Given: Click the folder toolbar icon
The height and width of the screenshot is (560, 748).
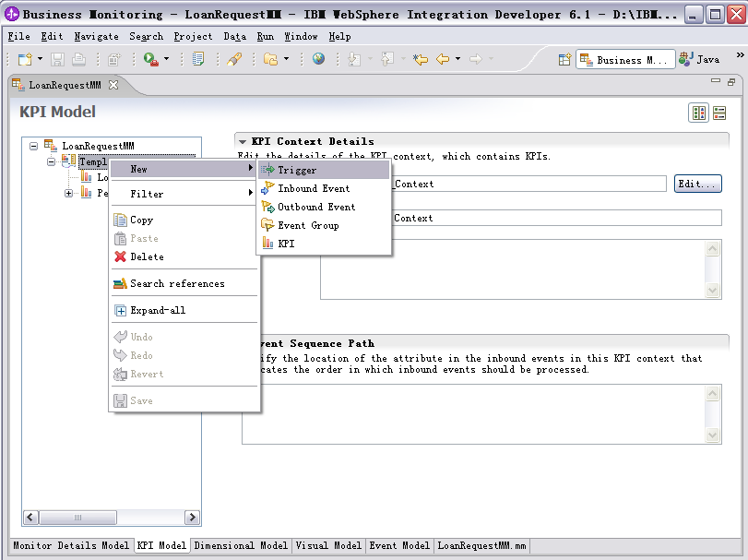Looking at the screenshot, I should pyautogui.click(x=270, y=59).
